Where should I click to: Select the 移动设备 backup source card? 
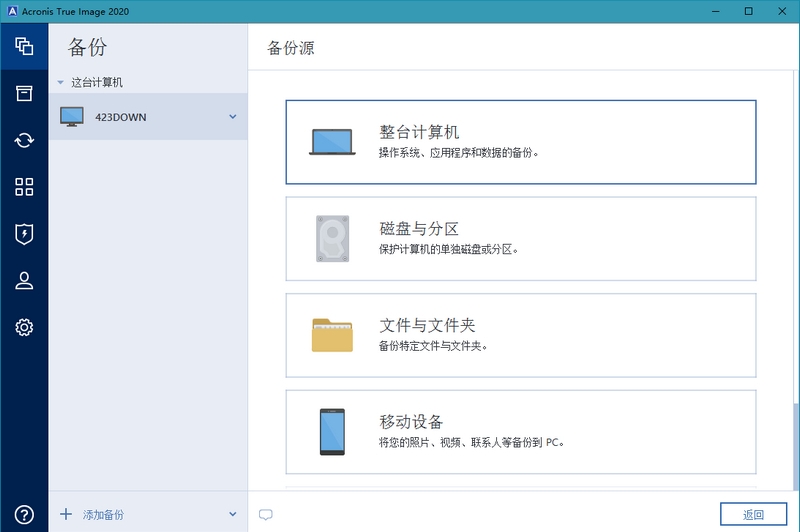pyautogui.click(x=521, y=432)
